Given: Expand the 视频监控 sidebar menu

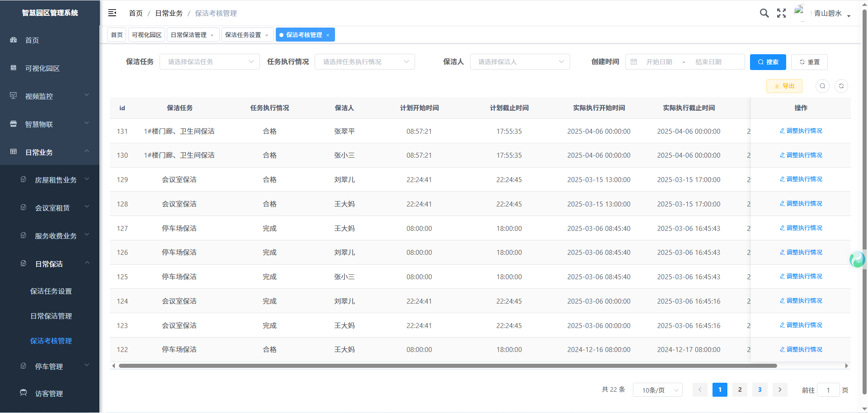Looking at the screenshot, I should [x=50, y=96].
